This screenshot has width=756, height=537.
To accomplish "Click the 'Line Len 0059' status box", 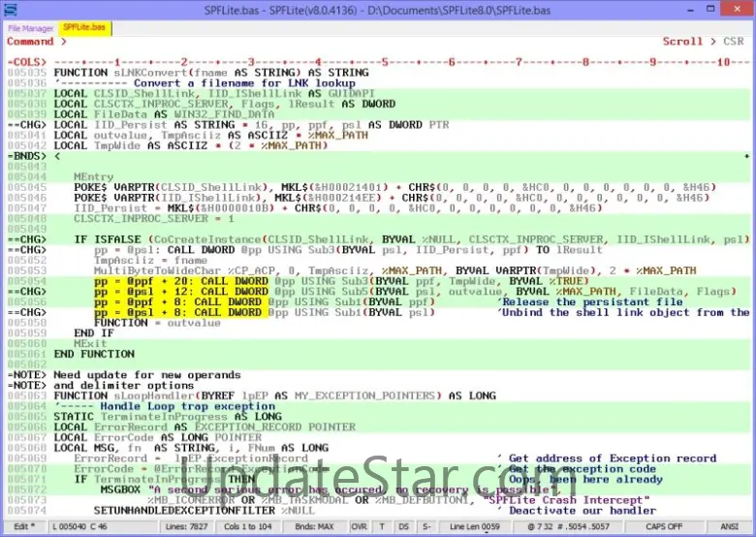I will (x=475, y=526).
